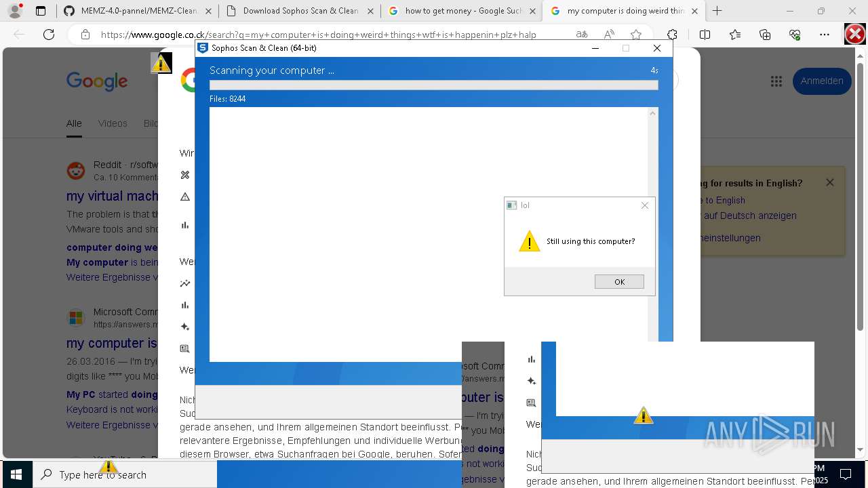Click the Sophos results list scroll-up arrow
Viewport: 868px width, 488px height.
652,113
